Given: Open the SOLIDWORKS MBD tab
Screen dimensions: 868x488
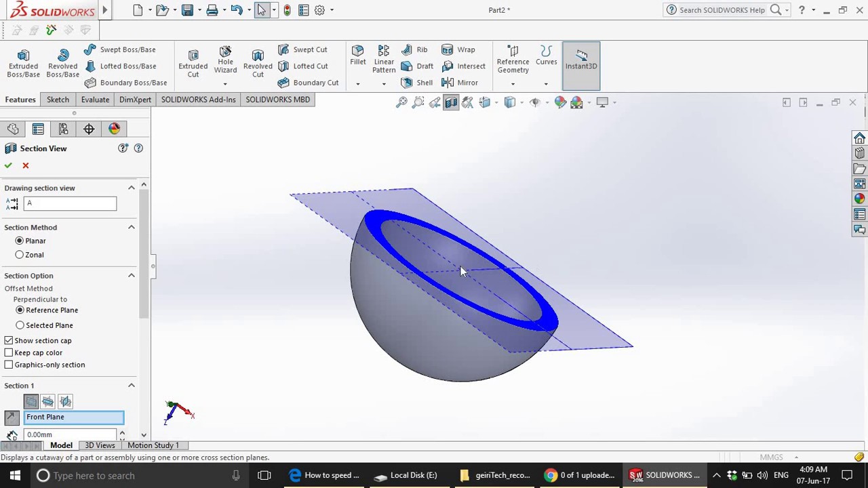Looking at the screenshot, I should (278, 100).
